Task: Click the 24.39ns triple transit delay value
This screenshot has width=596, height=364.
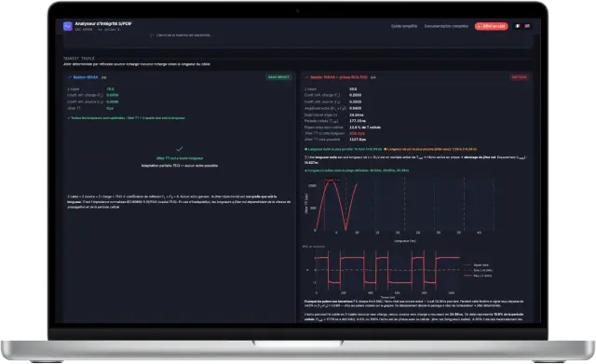Action: 357,115
